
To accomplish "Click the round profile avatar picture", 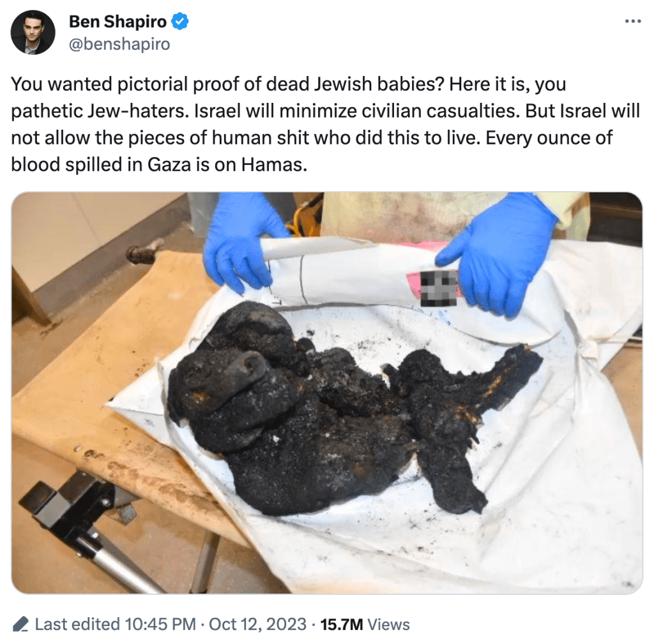I will pos(33,33).
